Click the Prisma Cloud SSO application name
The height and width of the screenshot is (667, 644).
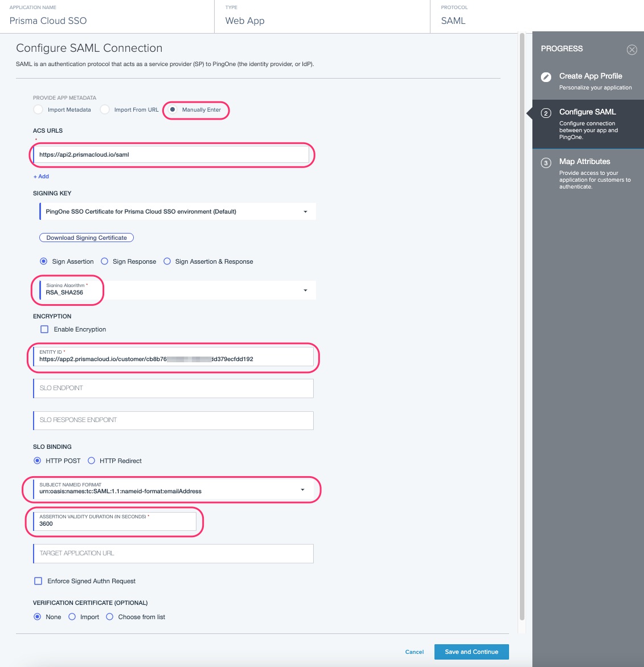click(48, 21)
